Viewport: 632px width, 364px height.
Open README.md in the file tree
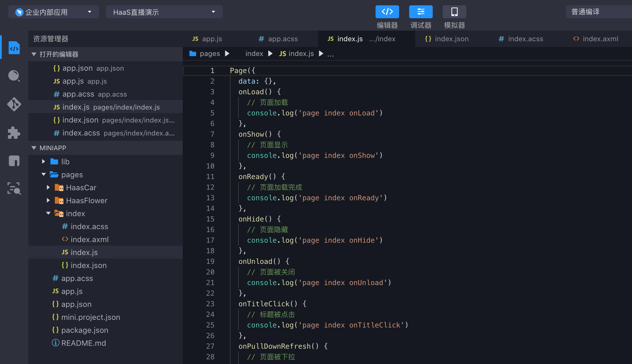coord(83,343)
